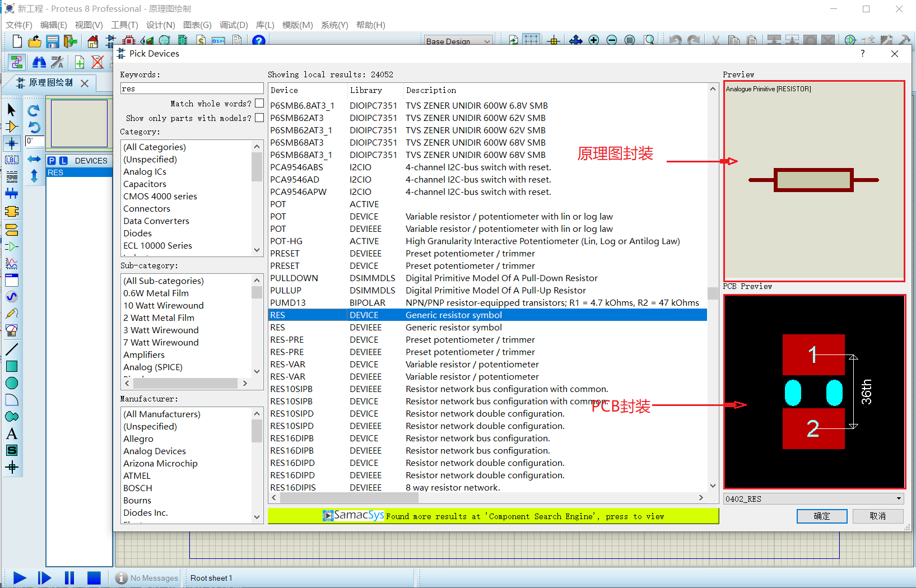Click the P pick devices button
This screenshot has width=916, height=588.
52,161
